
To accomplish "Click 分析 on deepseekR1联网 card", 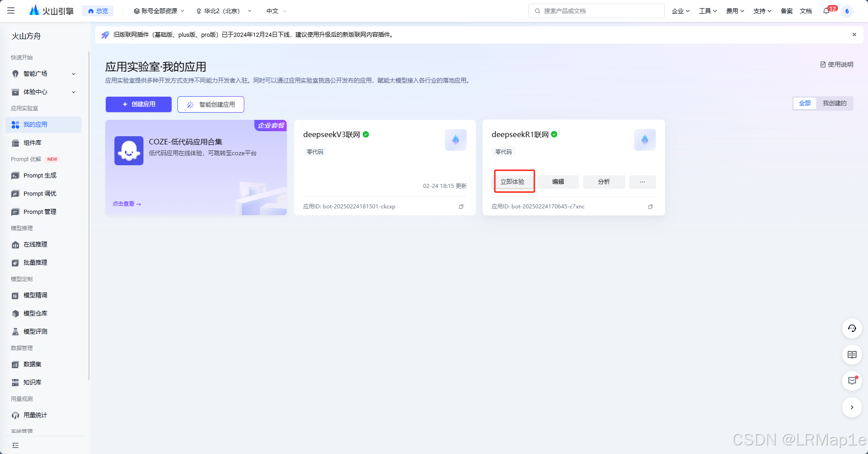I will tap(604, 182).
